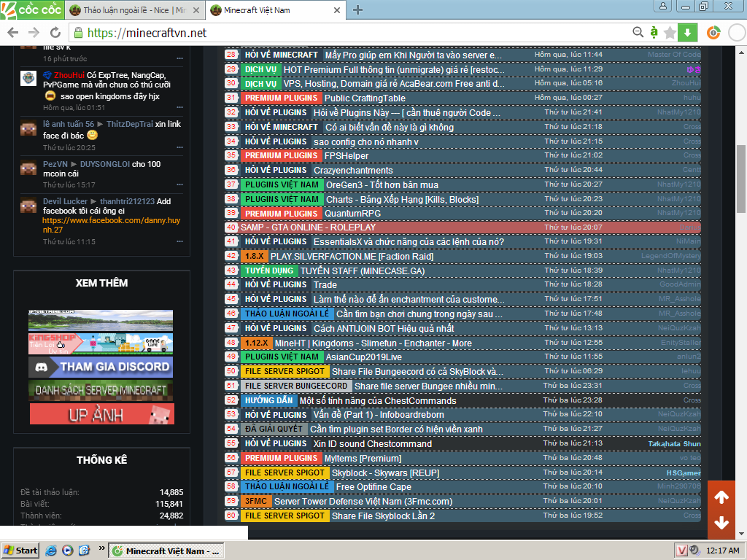Launch Windows Media Player from quick launch
Viewport: 747px width, 560px height.
click(x=68, y=551)
